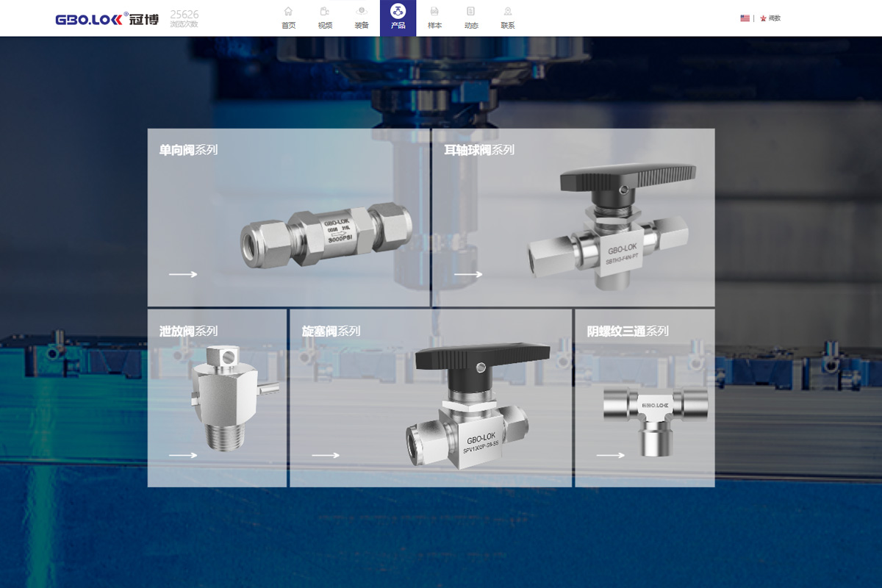Image resolution: width=882 pixels, height=588 pixels.
Task: Open the 耳轴球阀系列 category title
Action: 478,150
